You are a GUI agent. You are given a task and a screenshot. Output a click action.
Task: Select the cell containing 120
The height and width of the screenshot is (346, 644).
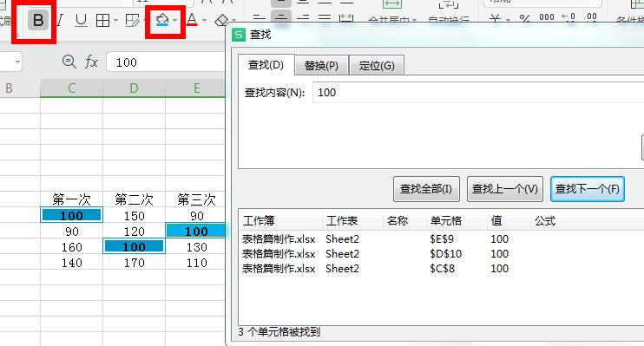pos(134,231)
